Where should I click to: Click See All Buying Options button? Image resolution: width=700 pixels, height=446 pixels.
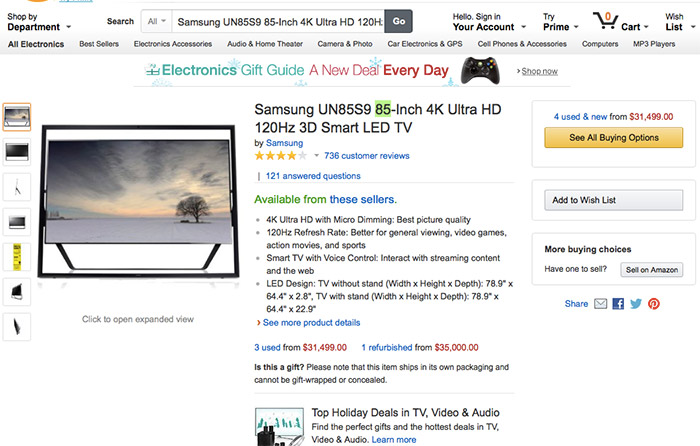coord(613,138)
